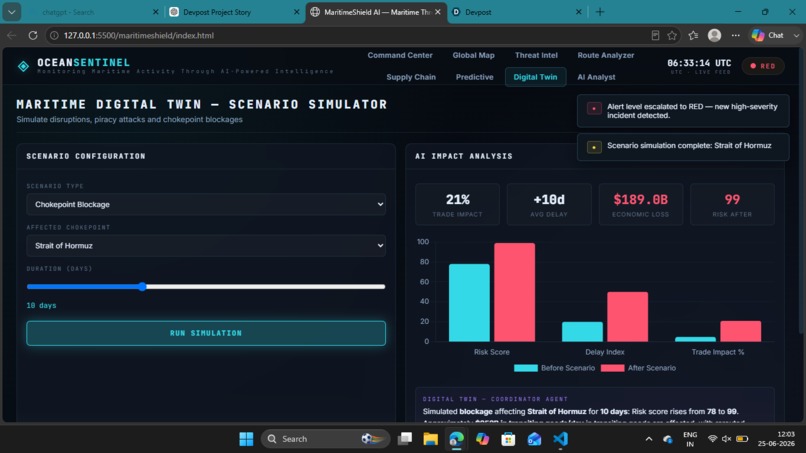Click the +10d Avg Delay card
The width and height of the screenshot is (806, 453).
pyautogui.click(x=549, y=205)
